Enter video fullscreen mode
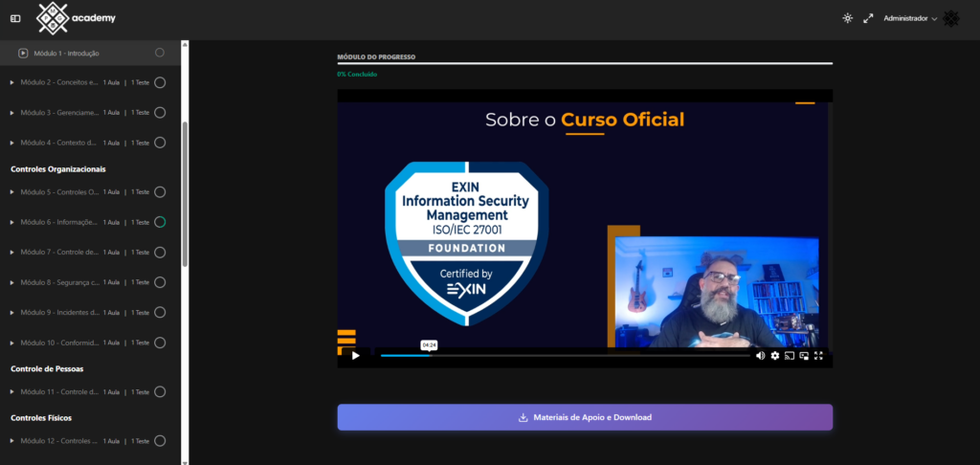The height and width of the screenshot is (465, 980). (x=819, y=356)
